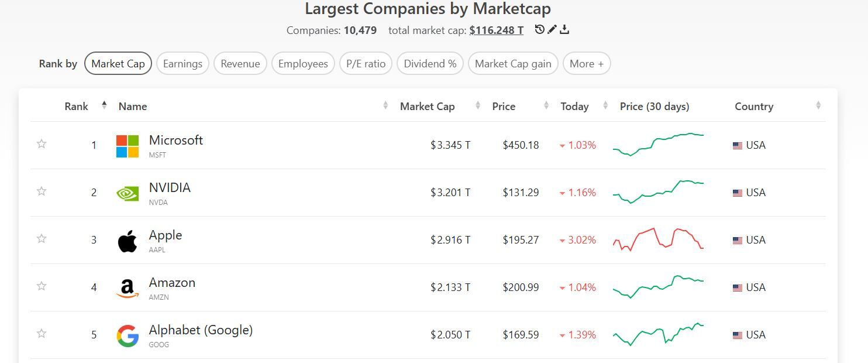
Task: Select the Earnings rank tab
Action: [182, 64]
